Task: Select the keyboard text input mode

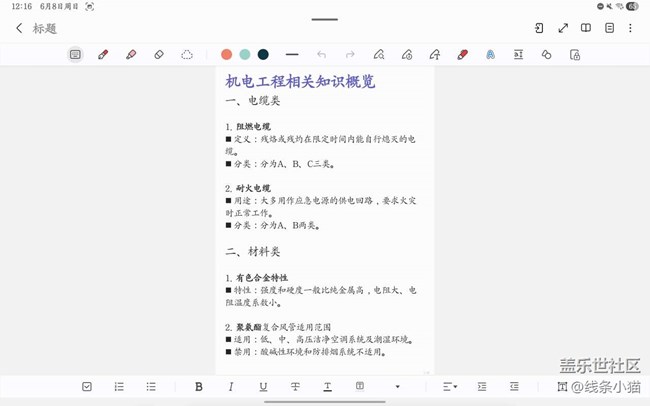Action: click(x=75, y=55)
